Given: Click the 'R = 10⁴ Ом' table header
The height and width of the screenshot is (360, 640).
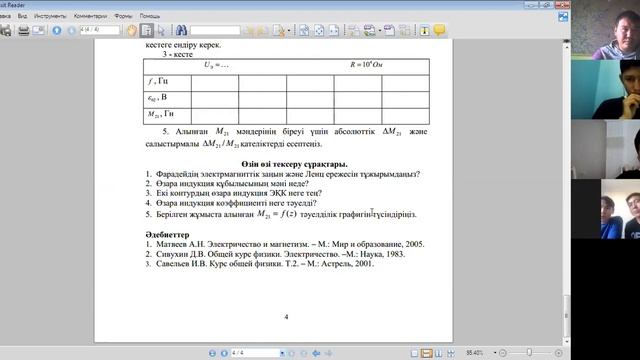Looking at the screenshot, I should pyautogui.click(x=366, y=64).
